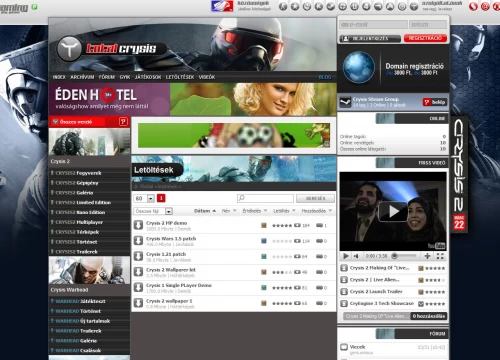The height and width of the screenshot is (360, 500).
Task: Click video icon beside Crysis 2 Making Of Live
Action: point(344,268)
